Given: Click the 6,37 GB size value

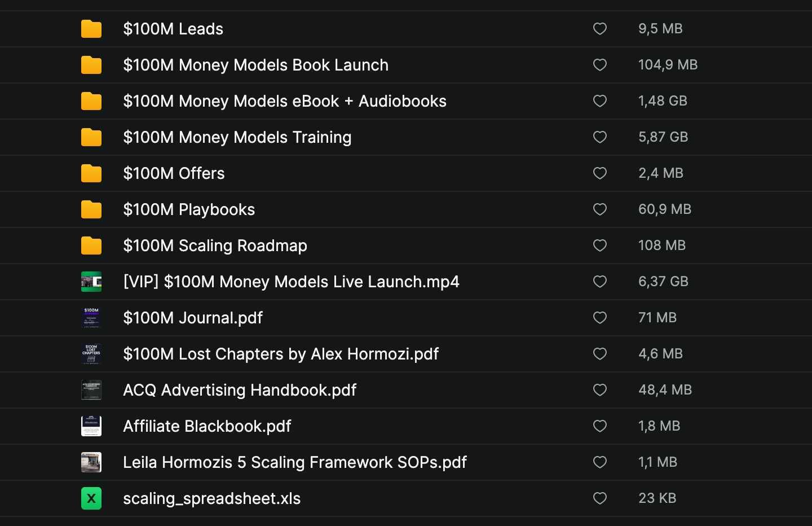Looking at the screenshot, I should pos(663,282).
